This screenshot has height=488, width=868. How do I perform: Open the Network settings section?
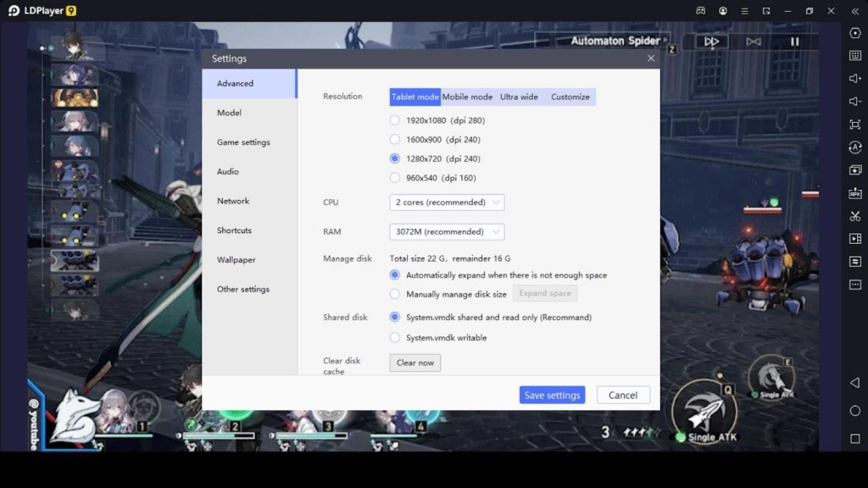(249, 201)
